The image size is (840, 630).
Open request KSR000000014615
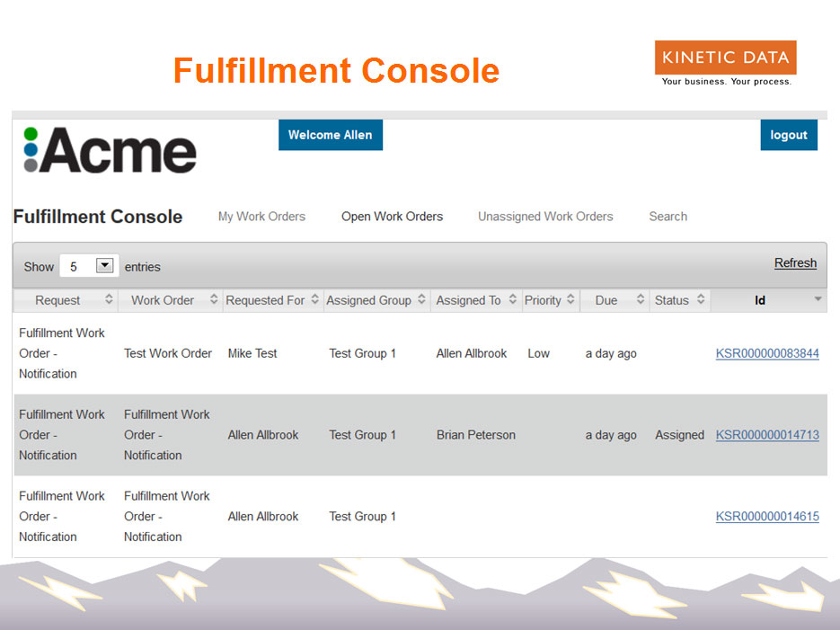click(x=767, y=517)
